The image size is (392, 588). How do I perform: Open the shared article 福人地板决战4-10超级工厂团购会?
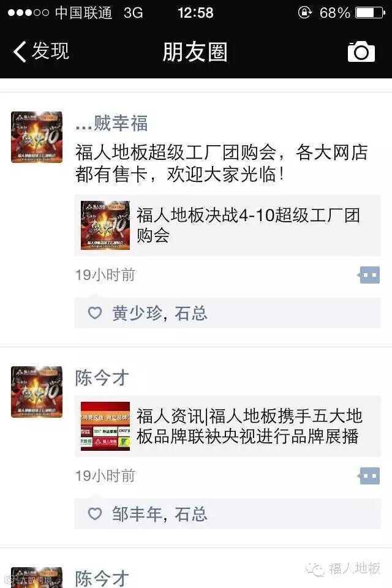tap(228, 225)
